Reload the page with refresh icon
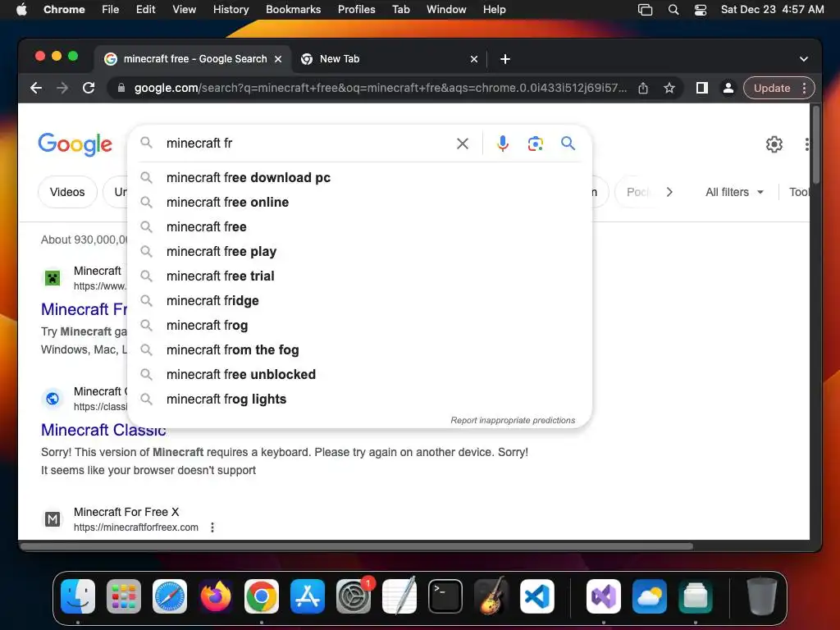The height and width of the screenshot is (630, 840). (x=89, y=88)
